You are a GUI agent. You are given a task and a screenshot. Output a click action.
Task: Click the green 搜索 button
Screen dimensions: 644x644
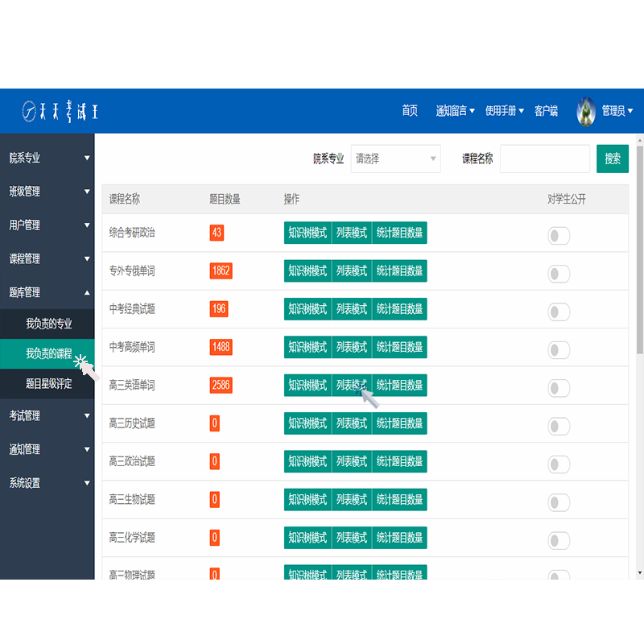click(x=613, y=159)
